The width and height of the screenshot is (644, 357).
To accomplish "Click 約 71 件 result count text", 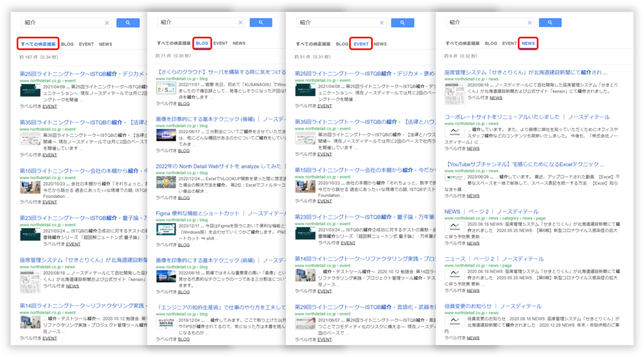I will tap(174, 56).
